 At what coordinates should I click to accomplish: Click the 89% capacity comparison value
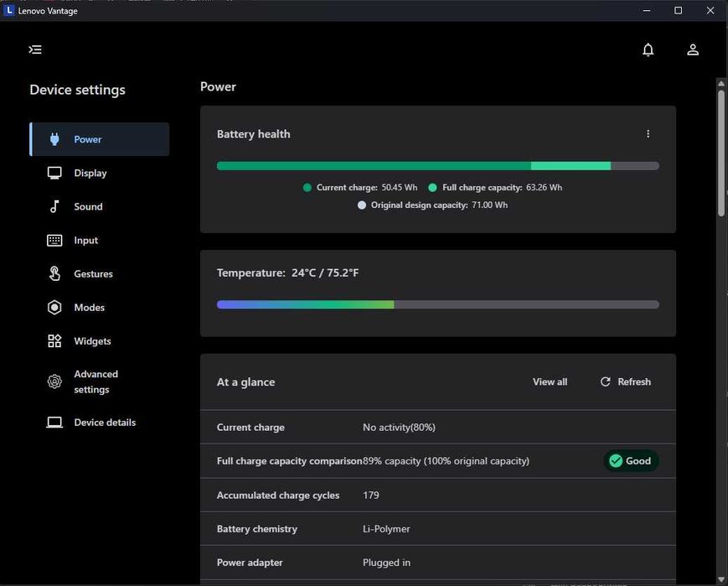point(446,461)
